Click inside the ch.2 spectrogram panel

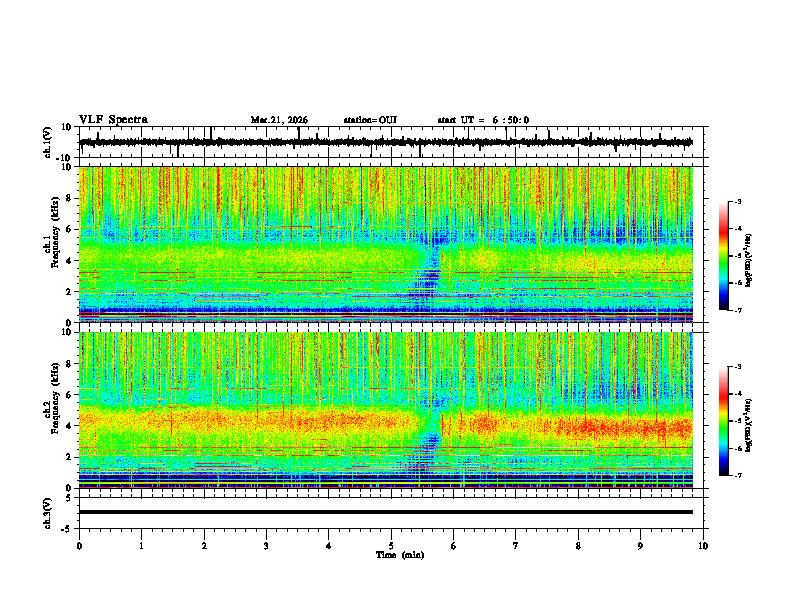[x=385, y=410]
